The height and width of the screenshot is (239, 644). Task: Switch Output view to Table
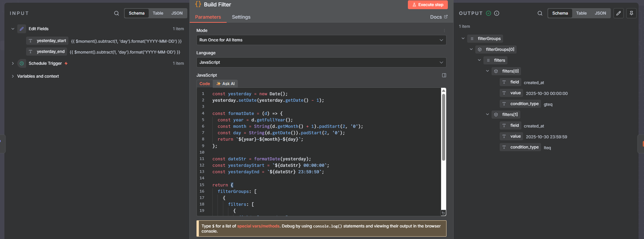click(581, 13)
